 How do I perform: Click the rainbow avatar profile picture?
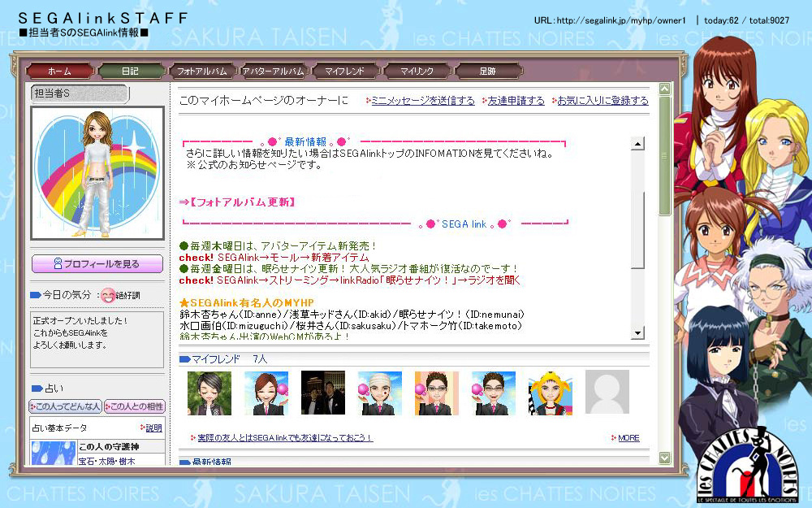(x=97, y=173)
